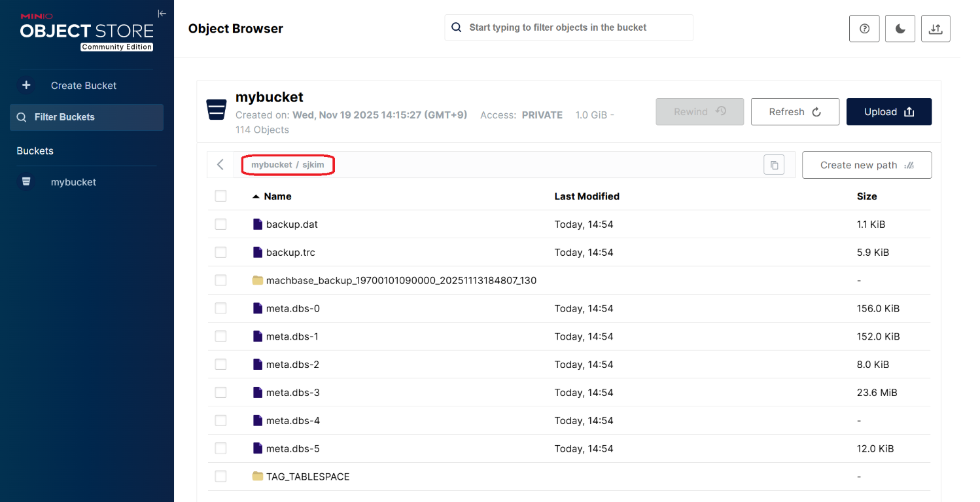Toggle dark mode with the moon icon
The width and height of the screenshot is (980, 502).
coord(900,29)
